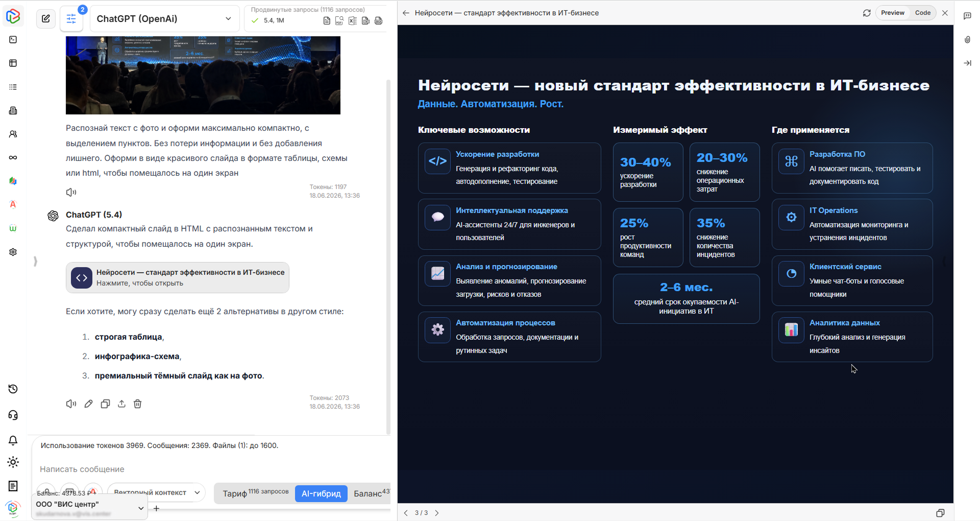Click 'Продвинутые запросы (1116 запросов)' label
The width and height of the screenshot is (980, 521).
click(x=308, y=10)
